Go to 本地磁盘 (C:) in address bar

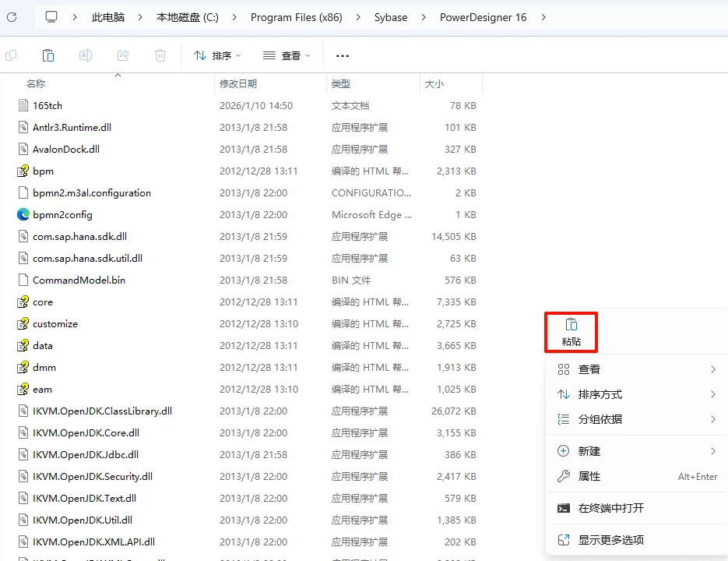[x=188, y=17]
